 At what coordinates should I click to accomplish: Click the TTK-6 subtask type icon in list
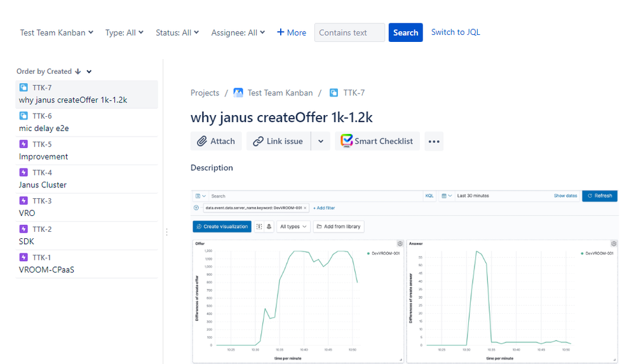click(24, 116)
